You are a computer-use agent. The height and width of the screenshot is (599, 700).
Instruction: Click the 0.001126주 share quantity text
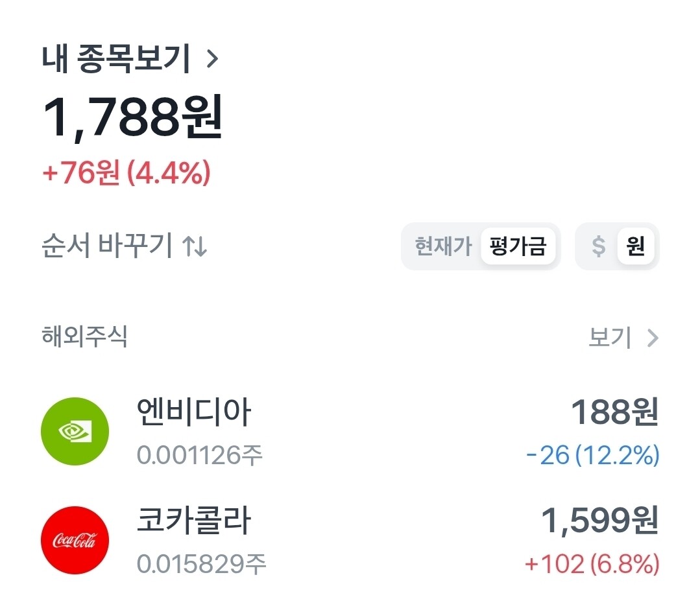(200, 455)
